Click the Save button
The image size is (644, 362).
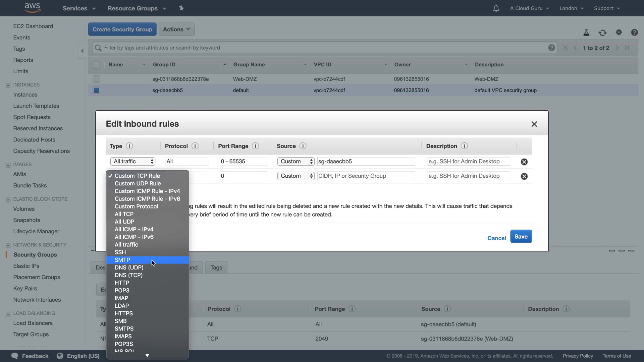click(521, 237)
